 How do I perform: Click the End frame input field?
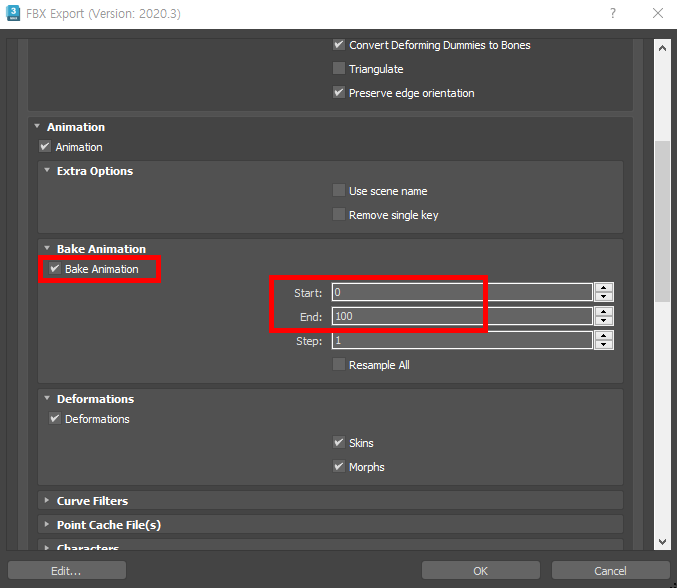pos(462,316)
